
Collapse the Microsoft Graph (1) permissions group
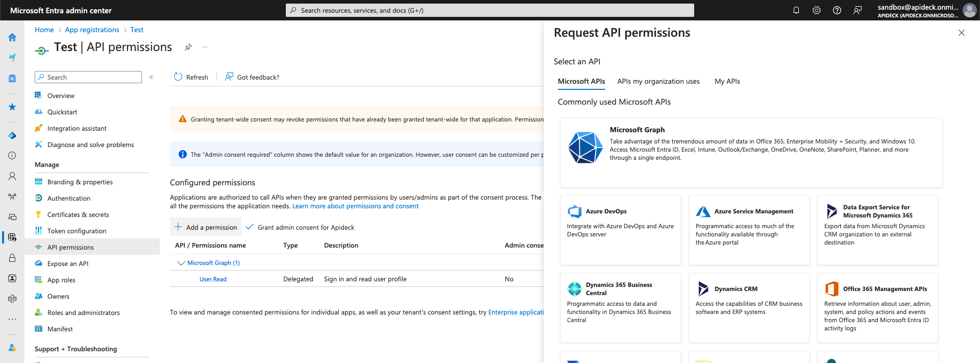click(x=181, y=263)
